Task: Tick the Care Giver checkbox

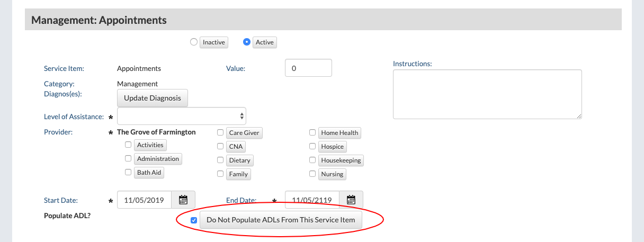Action: click(x=220, y=132)
